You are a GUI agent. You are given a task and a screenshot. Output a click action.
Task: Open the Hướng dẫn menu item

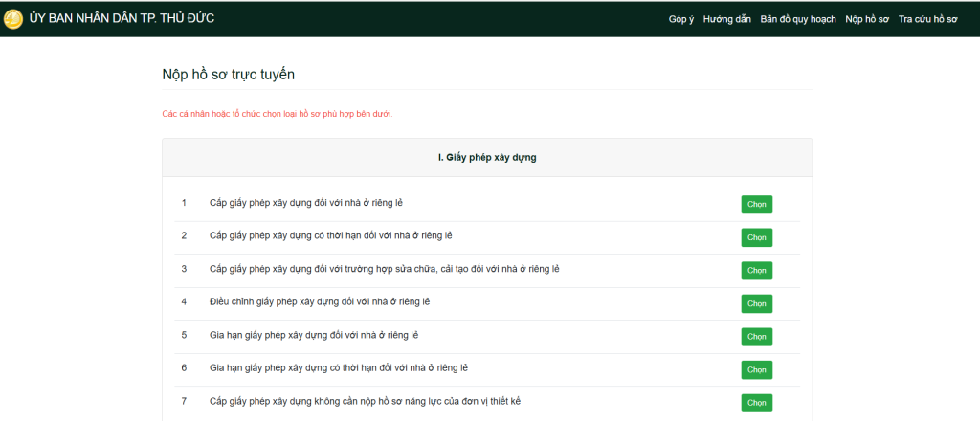tap(727, 19)
